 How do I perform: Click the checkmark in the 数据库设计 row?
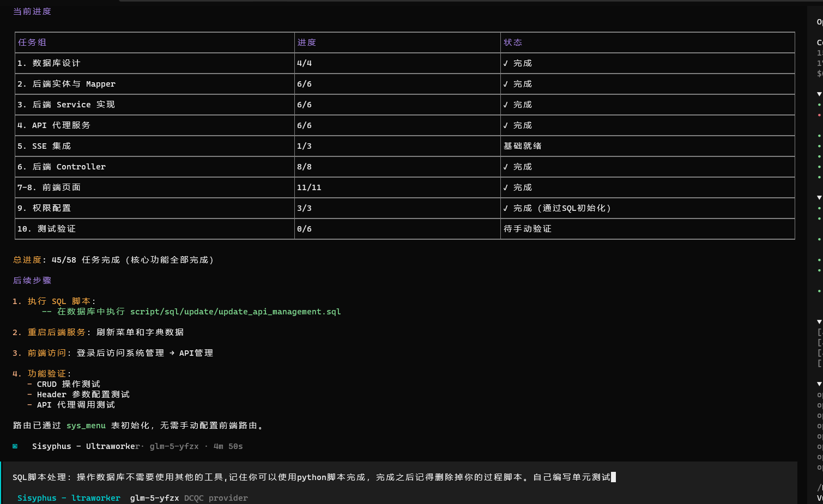click(506, 63)
